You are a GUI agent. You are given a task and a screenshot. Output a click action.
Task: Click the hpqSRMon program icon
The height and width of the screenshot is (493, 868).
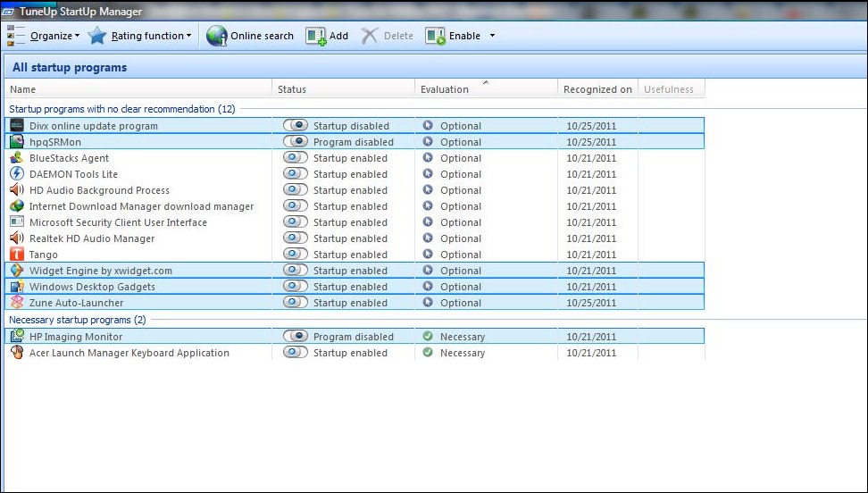click(17, 141)
